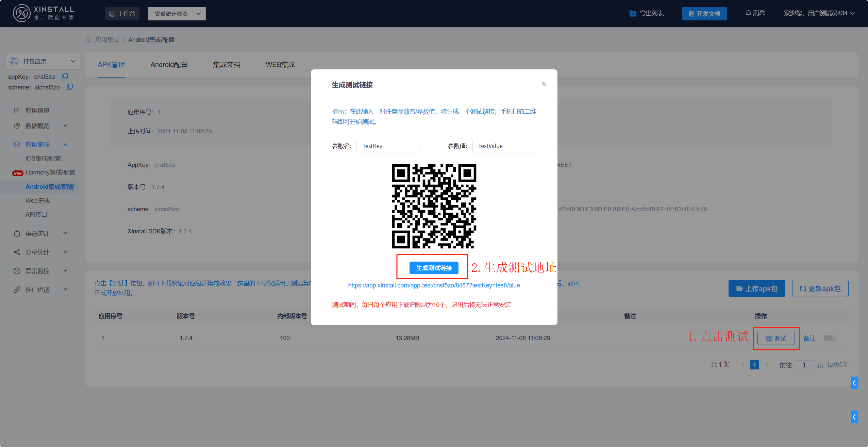The height and width of the screenshot is (447, 868).
Task: Open the 打包应用 app selector dropdown
Action: [x=43, y=61]
